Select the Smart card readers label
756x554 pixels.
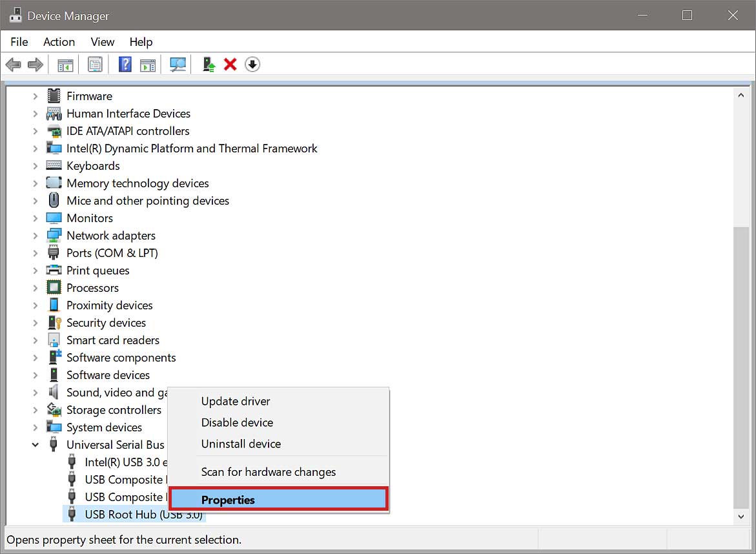pyautogui.click(x=113, y=340)
